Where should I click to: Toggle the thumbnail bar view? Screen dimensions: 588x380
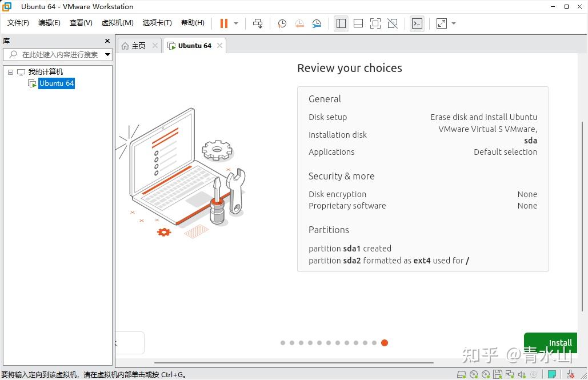(358, 23)
